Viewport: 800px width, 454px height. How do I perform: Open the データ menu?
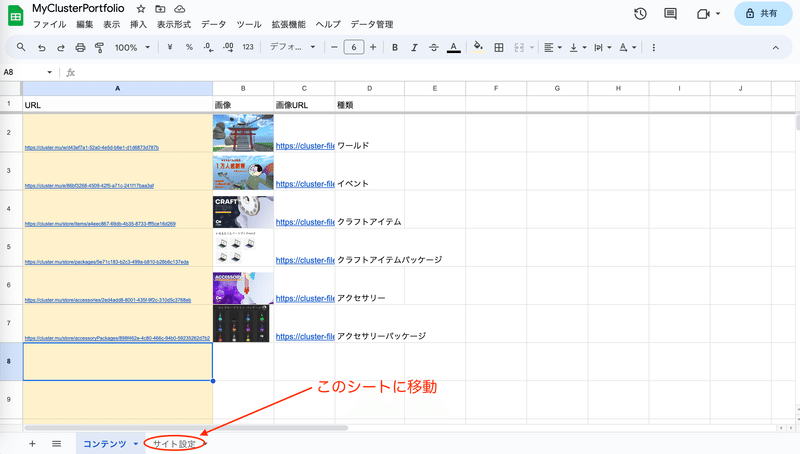coord(213,24)
